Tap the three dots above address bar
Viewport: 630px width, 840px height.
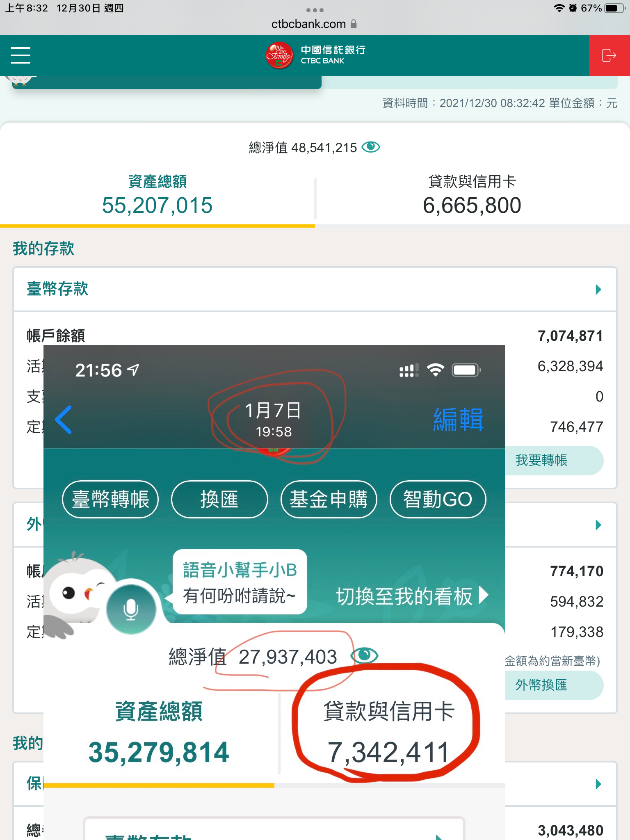(x=315, y=10)
